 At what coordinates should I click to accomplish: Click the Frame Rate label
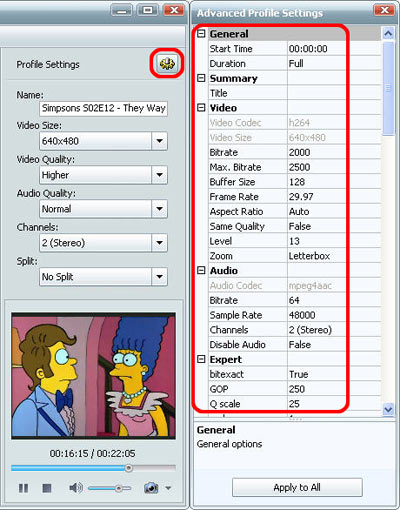click(x=234, y=197)
